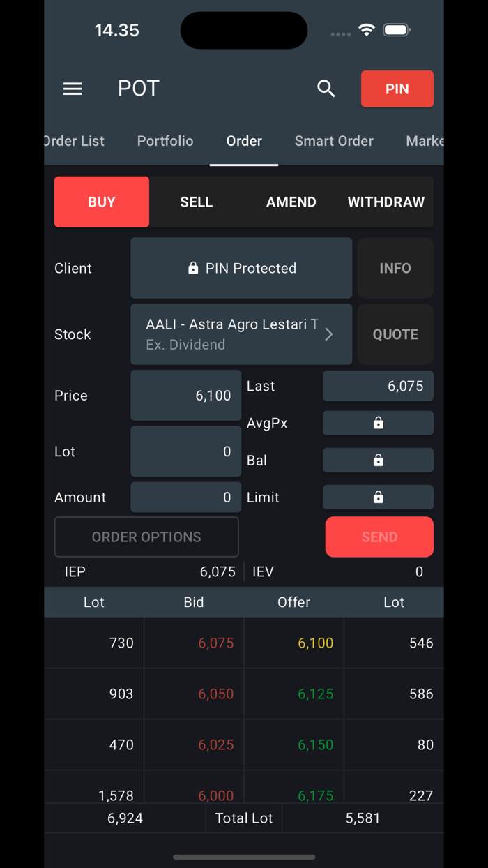Open the stock search magnifier
488x868 pixels.
pos(326,89)
